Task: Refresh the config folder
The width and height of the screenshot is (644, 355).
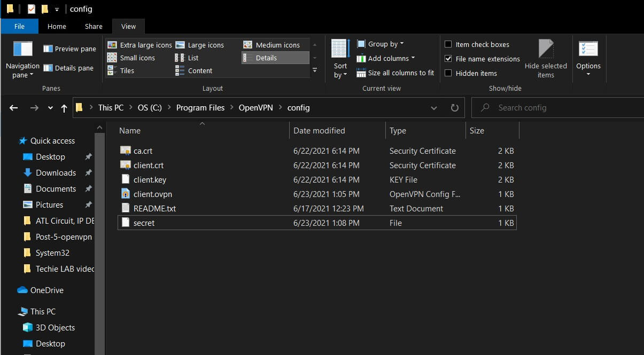Action: pos(455,108)
